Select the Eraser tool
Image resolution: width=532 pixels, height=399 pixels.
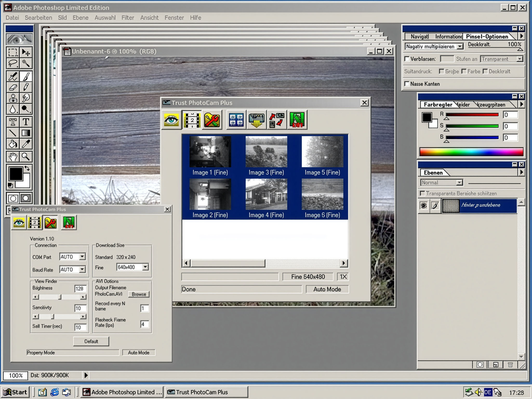point(13,87)
